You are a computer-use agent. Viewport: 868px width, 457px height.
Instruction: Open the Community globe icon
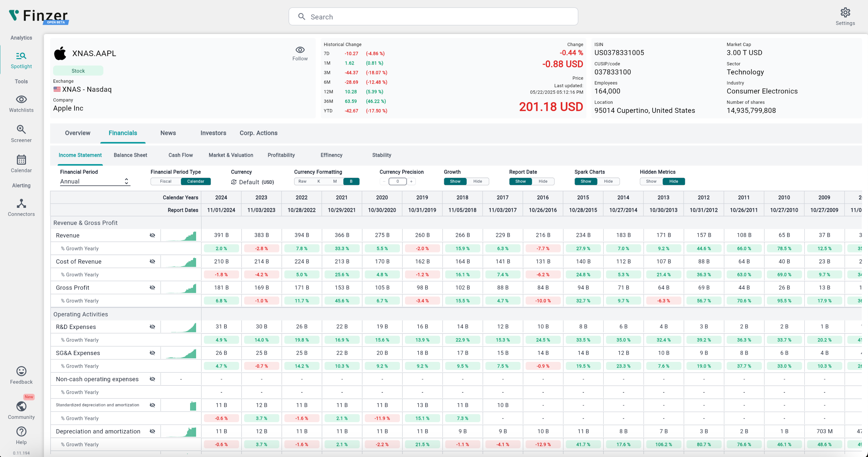[21, 406]
